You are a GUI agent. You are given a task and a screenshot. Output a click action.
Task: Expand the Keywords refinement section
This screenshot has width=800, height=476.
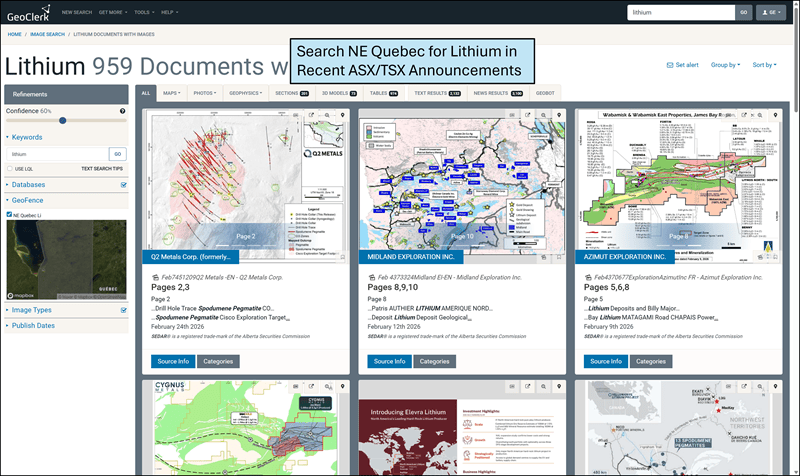[27, 137]
